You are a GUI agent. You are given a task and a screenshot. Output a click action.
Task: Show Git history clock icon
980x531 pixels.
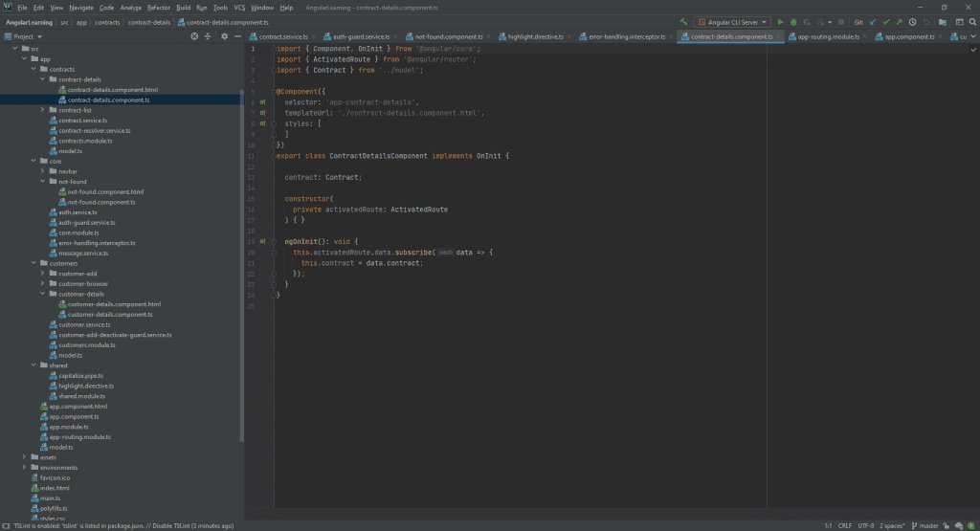coord(912,22)
